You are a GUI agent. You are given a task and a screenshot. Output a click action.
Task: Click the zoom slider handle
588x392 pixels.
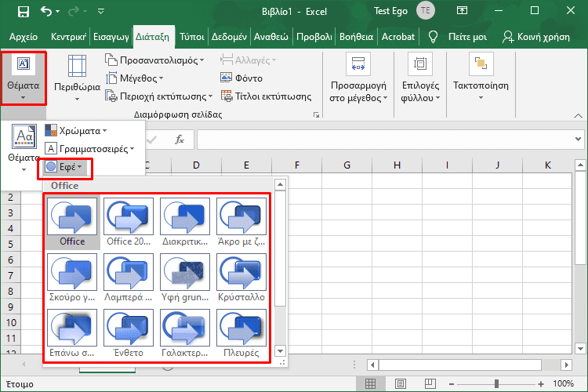click(x=496, y=383)
